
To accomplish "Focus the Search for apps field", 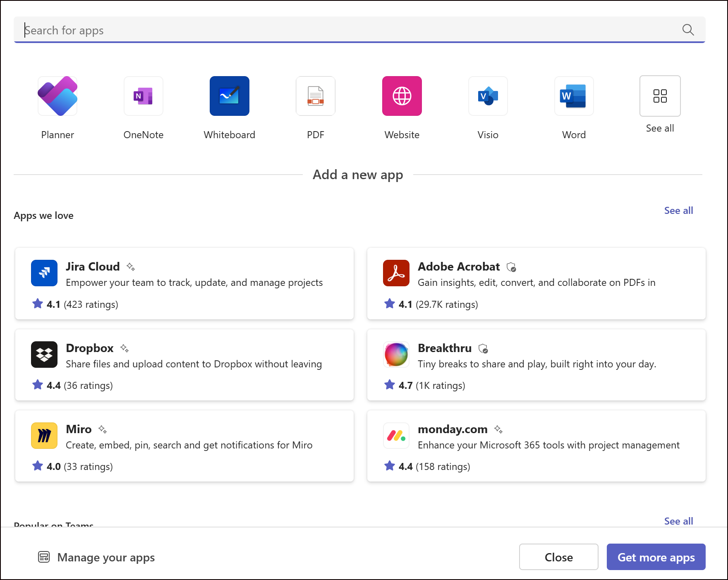I will tap(359, 30).
